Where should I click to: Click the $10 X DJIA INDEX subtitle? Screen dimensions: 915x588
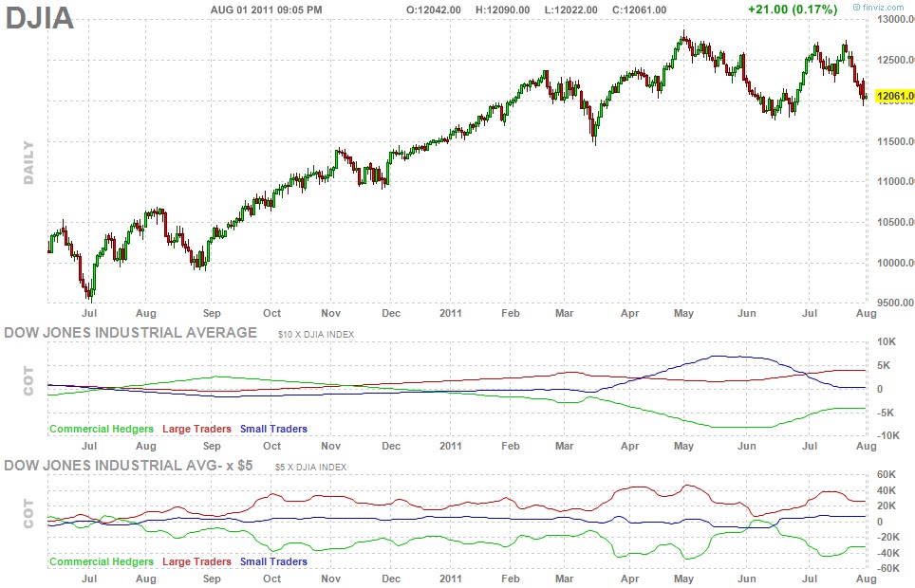[x=316, y=334]
